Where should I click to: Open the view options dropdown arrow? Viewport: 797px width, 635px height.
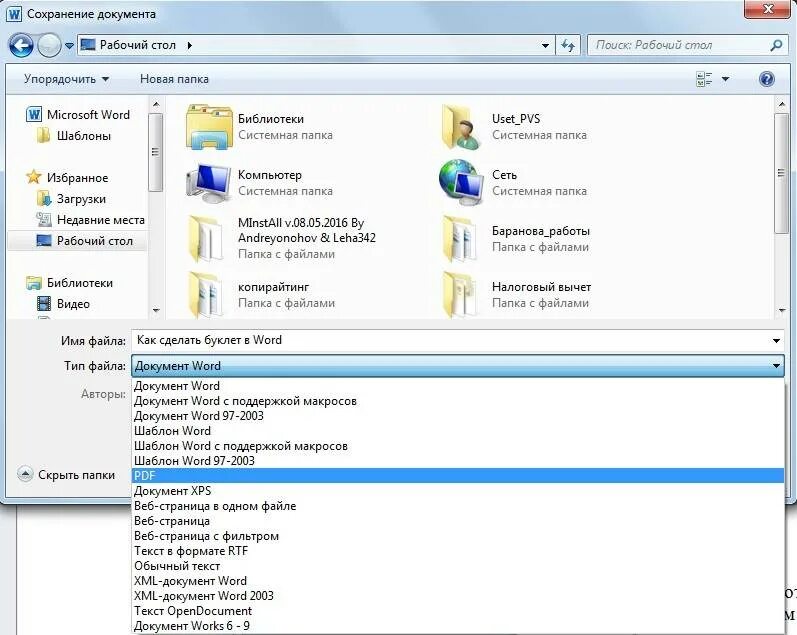725,79
